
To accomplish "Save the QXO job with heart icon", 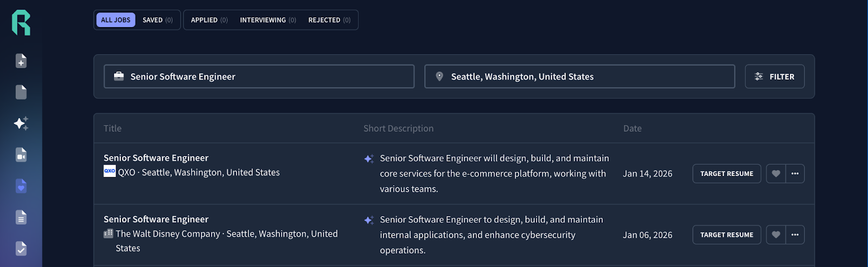I will click(776, 174).
